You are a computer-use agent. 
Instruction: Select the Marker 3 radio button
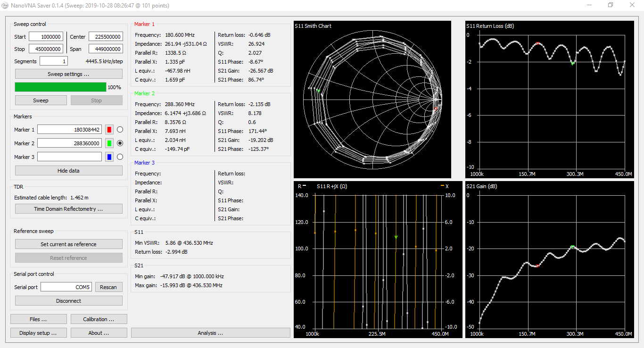click(120, 157)
